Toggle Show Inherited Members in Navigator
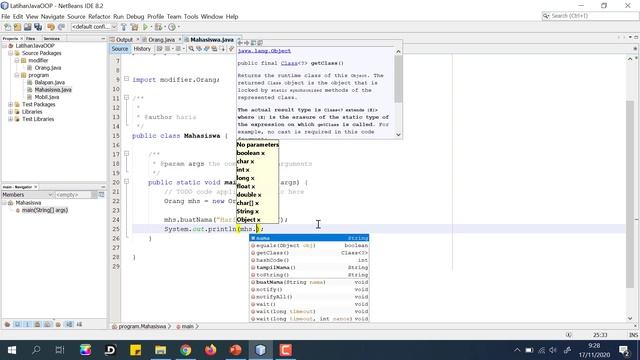The height and width of the screenshot is (360, 640). (7, 324)
